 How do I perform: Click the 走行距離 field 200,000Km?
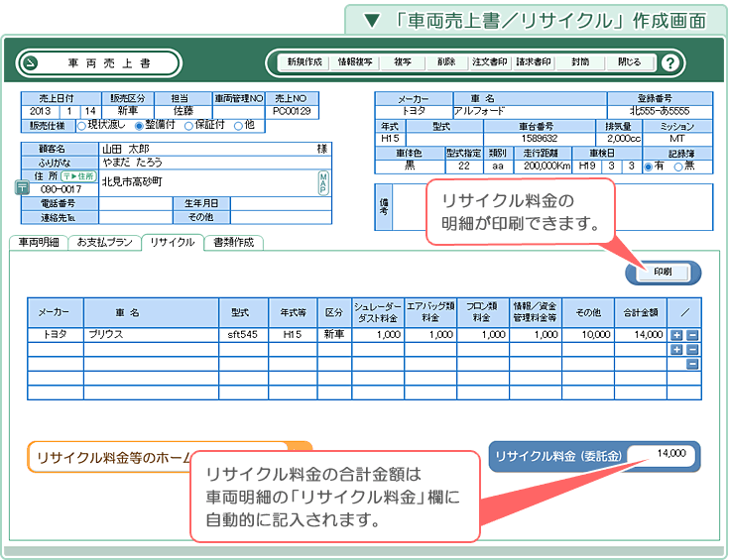543,166
